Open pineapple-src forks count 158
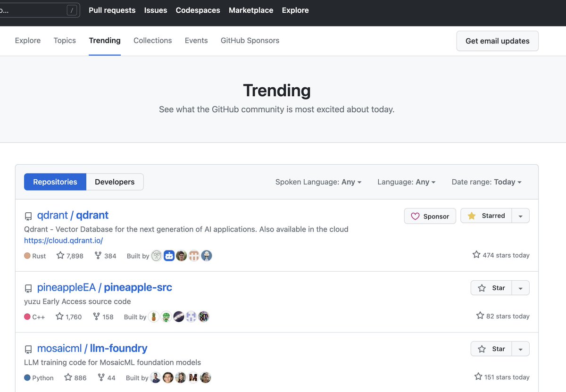The image size is (566, 392). coord(103,317)
